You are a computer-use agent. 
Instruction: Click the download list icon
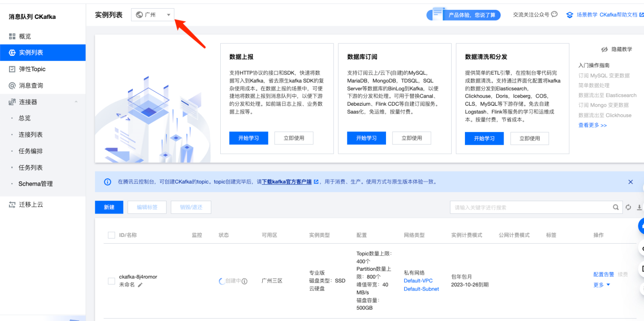pyautogui.click(x=639, y=207)
